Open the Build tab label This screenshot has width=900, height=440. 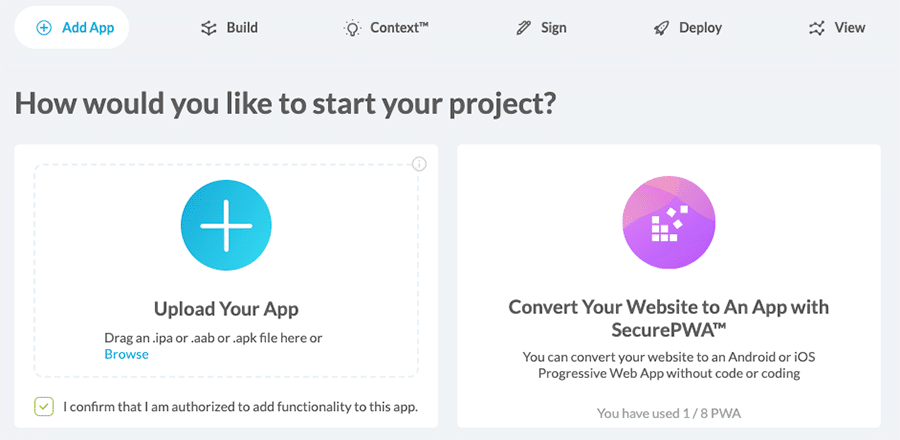coord(242,28)
